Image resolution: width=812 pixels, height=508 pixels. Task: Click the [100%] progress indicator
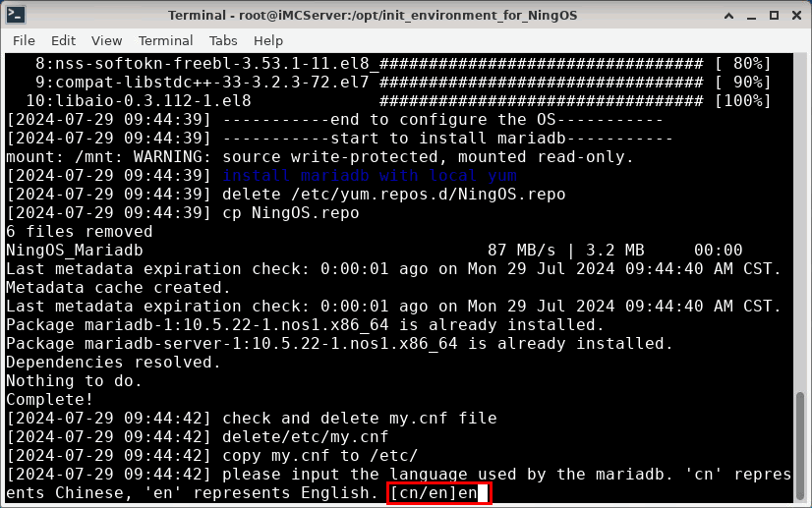[742, 101]
